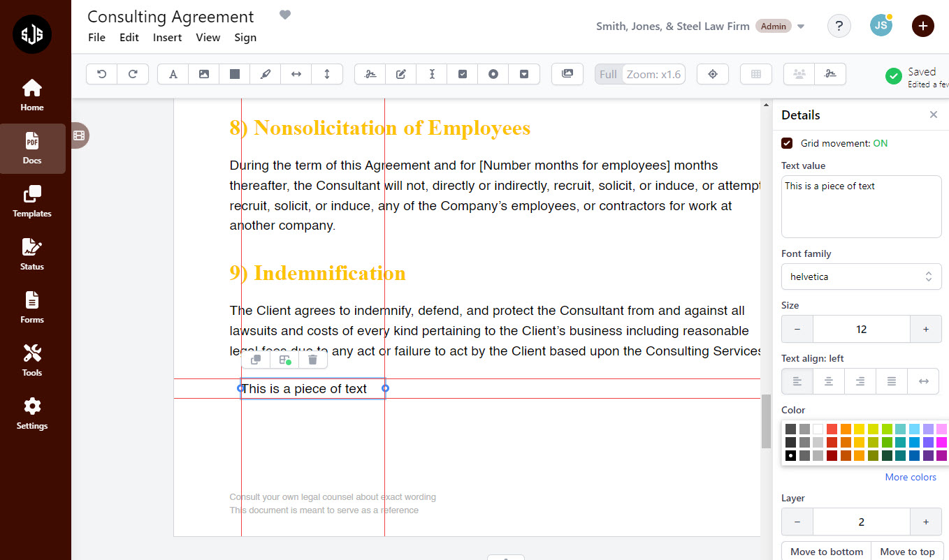Favorite the document with heart icon
Viewport: 949px width, 560px height.
[x=284, y=15]
